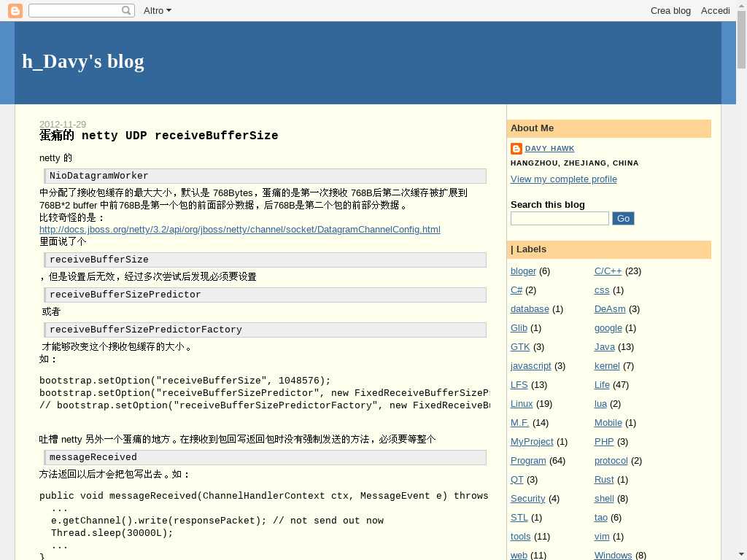Open the GTK label
747x560 pixels.
pos(520,347)
